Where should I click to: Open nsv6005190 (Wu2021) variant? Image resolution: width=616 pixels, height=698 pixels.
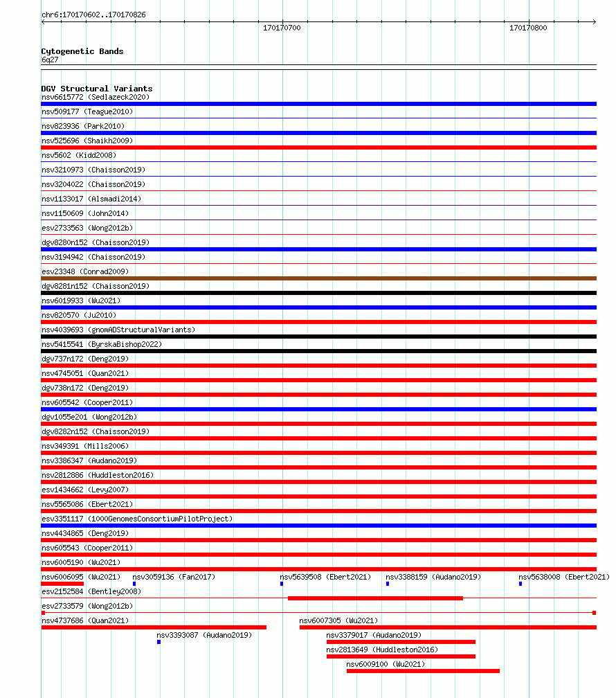click(x=81, y=563)
